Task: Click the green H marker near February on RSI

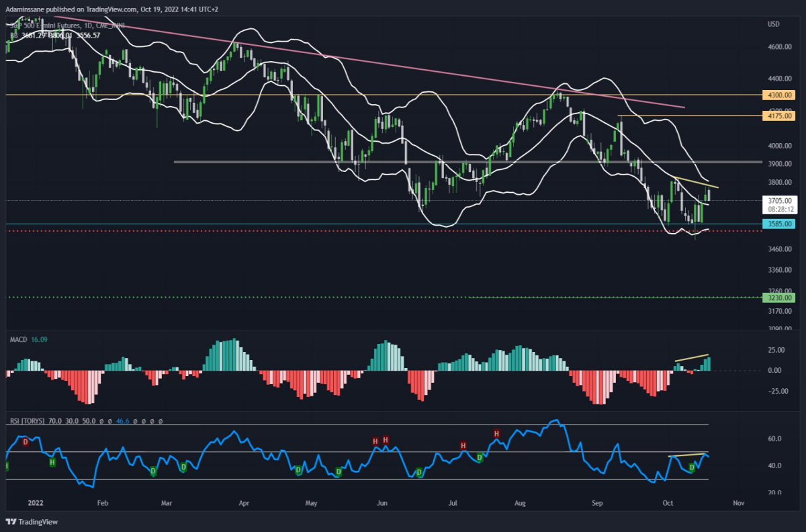Action: (52, 461)
